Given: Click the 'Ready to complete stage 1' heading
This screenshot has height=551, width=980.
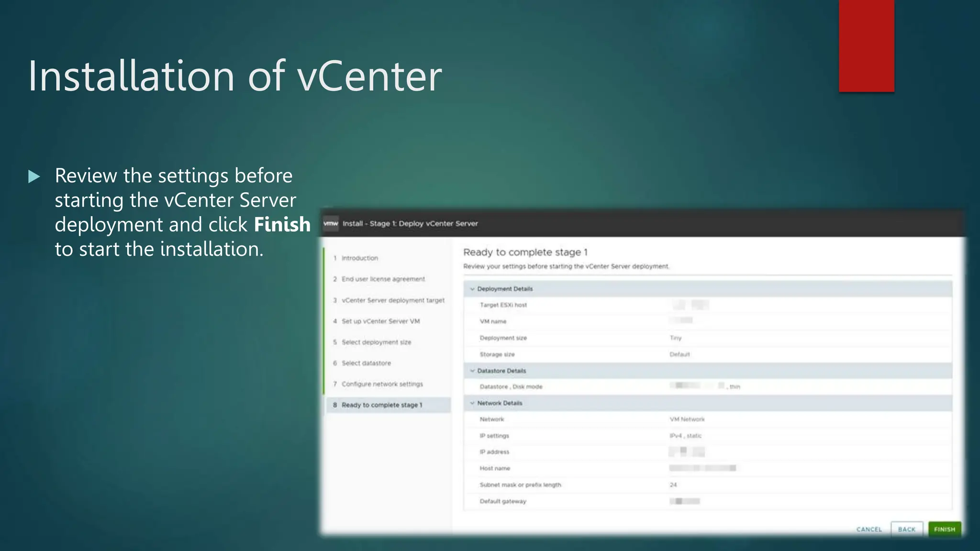Looking at the screenshot, I should tap(525, 252).
